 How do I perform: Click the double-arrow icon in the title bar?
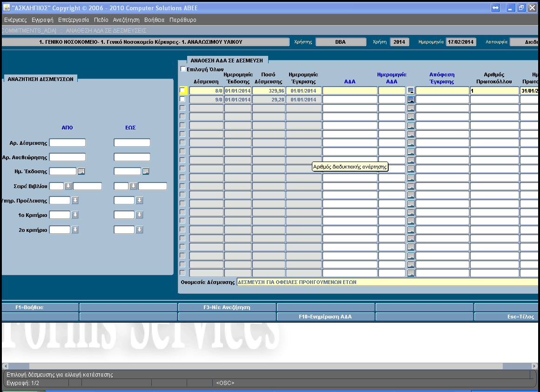(x=495, y=8)
